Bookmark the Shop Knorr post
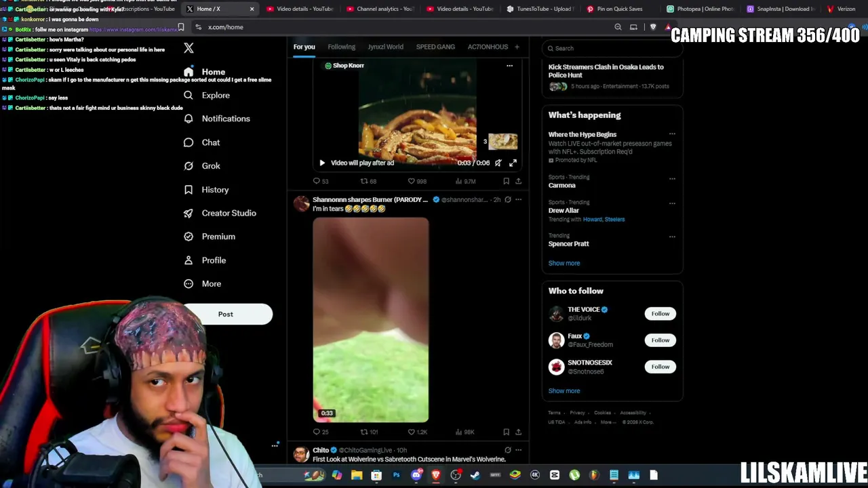 tap(506, 181)
